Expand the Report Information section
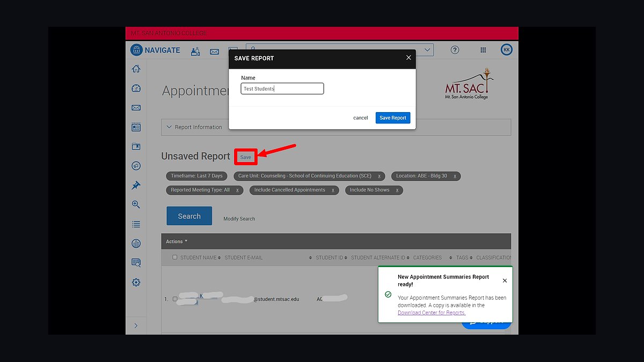Viewport: 644px width, 362px height. point(336,127)
